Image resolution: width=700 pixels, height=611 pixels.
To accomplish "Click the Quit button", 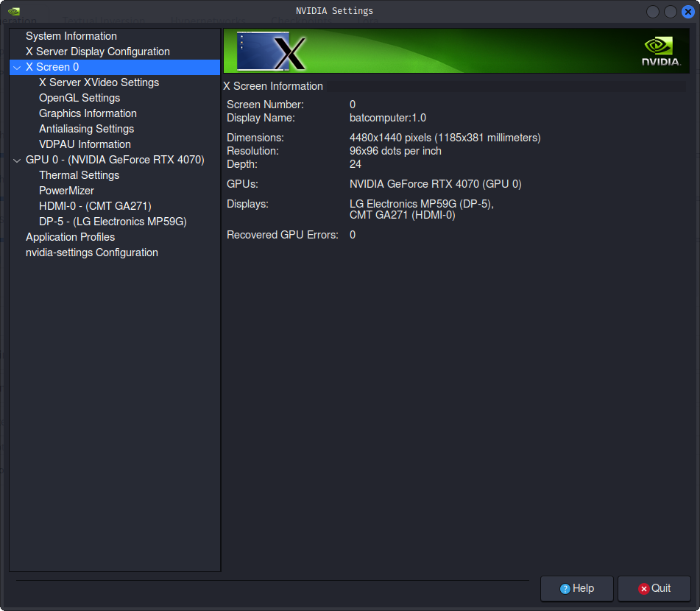I will click(x=654, y=589).
